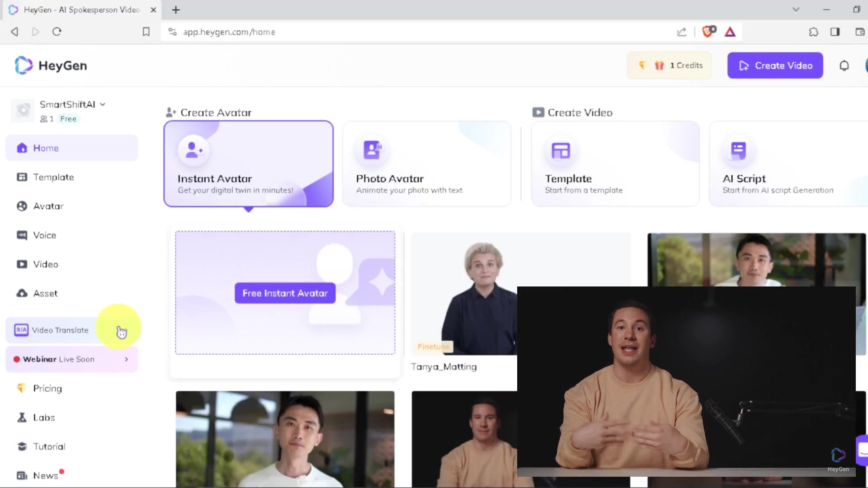
Task: Click the Free plan badge
Action: [x=68, y=119]
